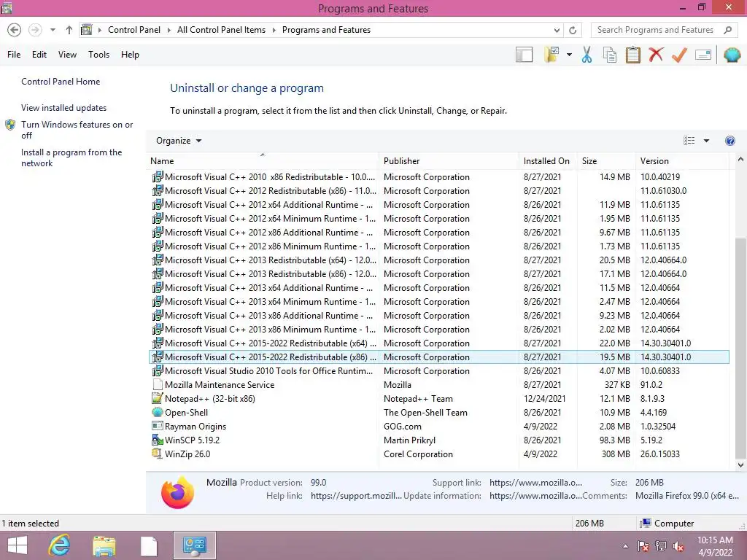Image resolution: width=747 pixels, height=560 pixels.
Task: Open File Explorer from taskbar
Action: [x=104, y=545]
